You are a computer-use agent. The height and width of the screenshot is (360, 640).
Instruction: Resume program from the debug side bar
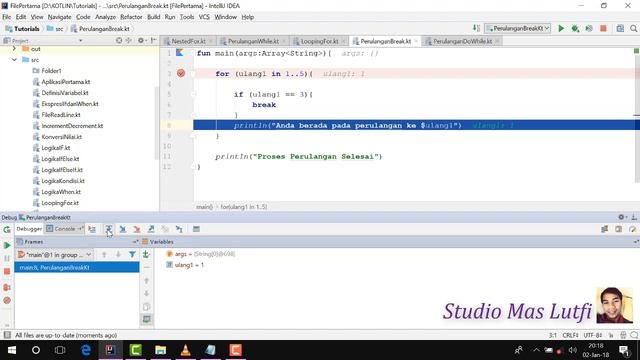click(x=7, y=245)
